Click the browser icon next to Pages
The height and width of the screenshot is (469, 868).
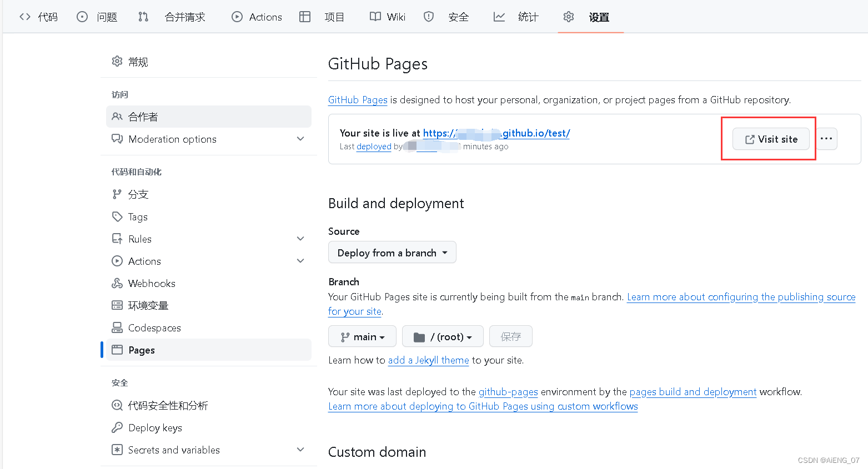[x=117, y=350]
